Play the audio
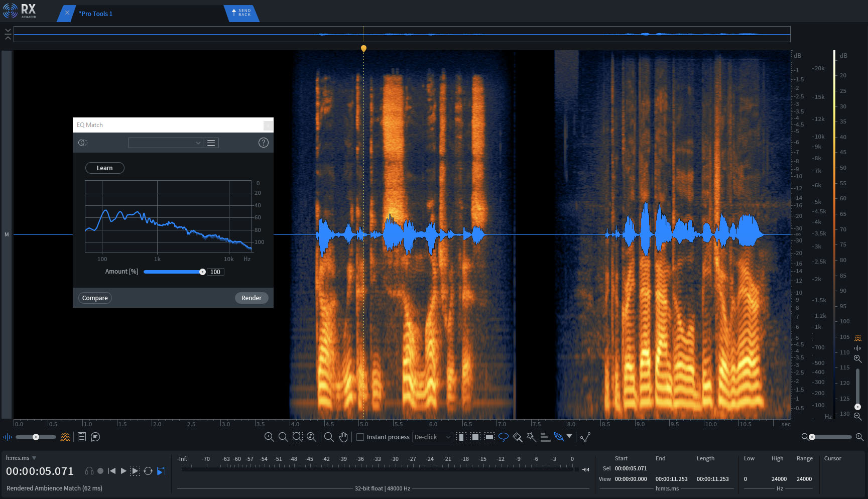This screenshot has height=499, width=868. point(123,471)
